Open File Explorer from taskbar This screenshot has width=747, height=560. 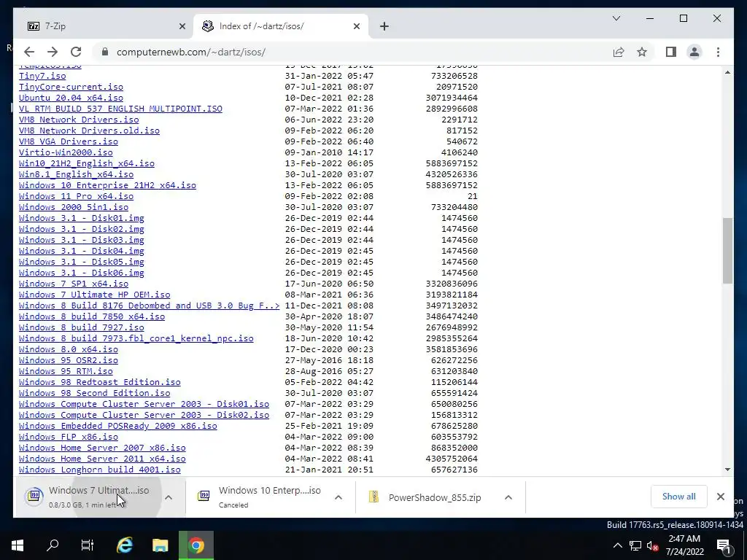tap(160, 545)
